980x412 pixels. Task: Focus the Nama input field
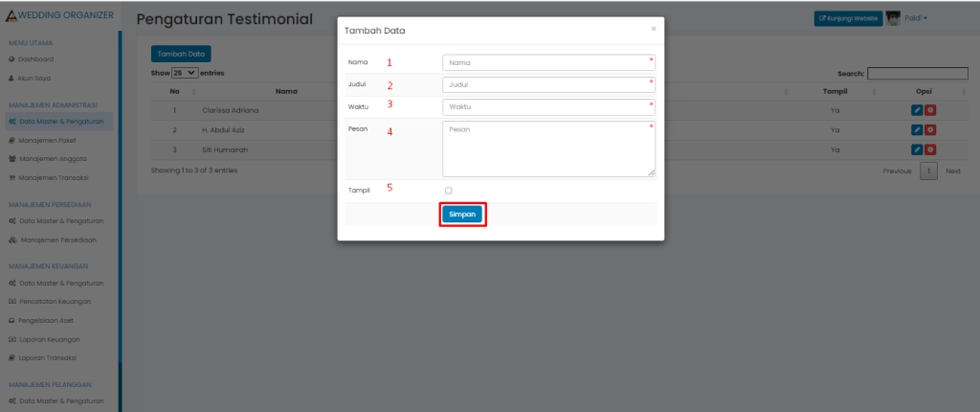pyautogui.click(x=548, y=63)
